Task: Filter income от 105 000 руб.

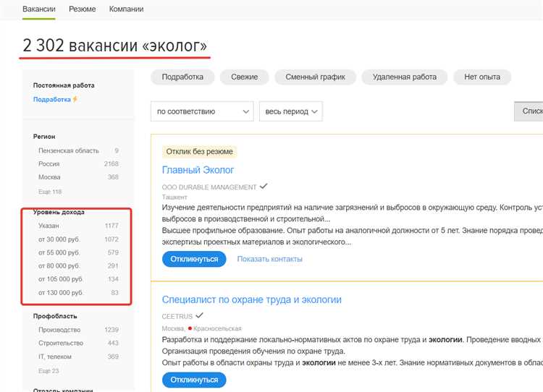Action: click(78, 279)
